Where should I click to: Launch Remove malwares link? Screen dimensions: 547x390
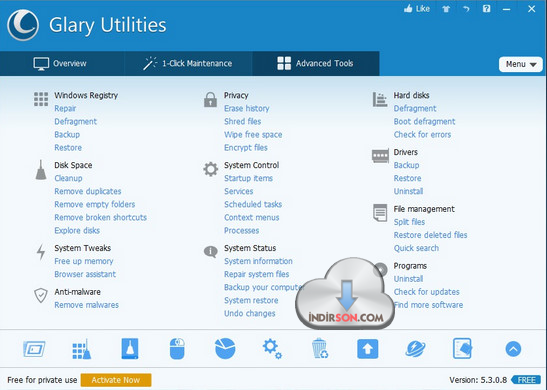coord(87,305)
